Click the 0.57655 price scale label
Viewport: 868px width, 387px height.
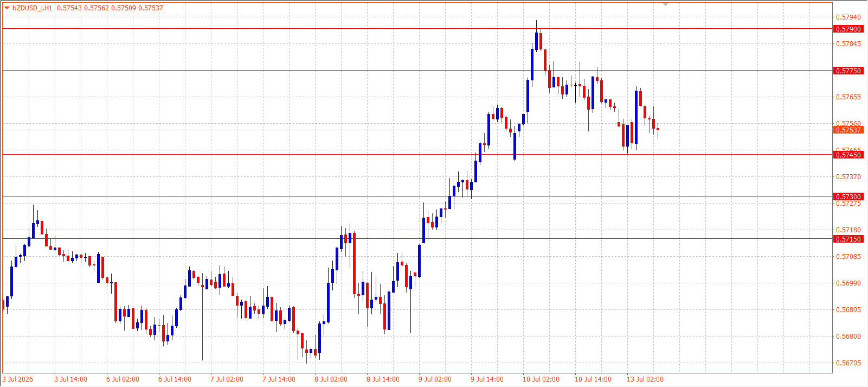click(848, 97)
